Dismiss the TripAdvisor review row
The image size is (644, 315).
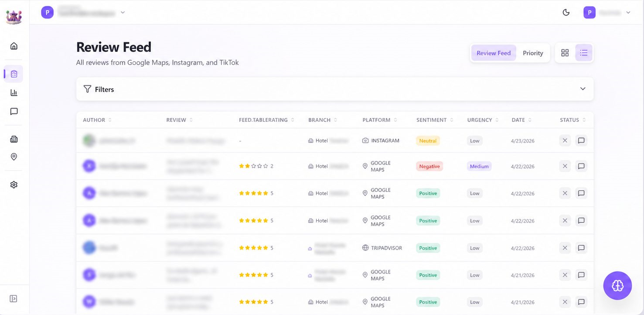[565, 248]
